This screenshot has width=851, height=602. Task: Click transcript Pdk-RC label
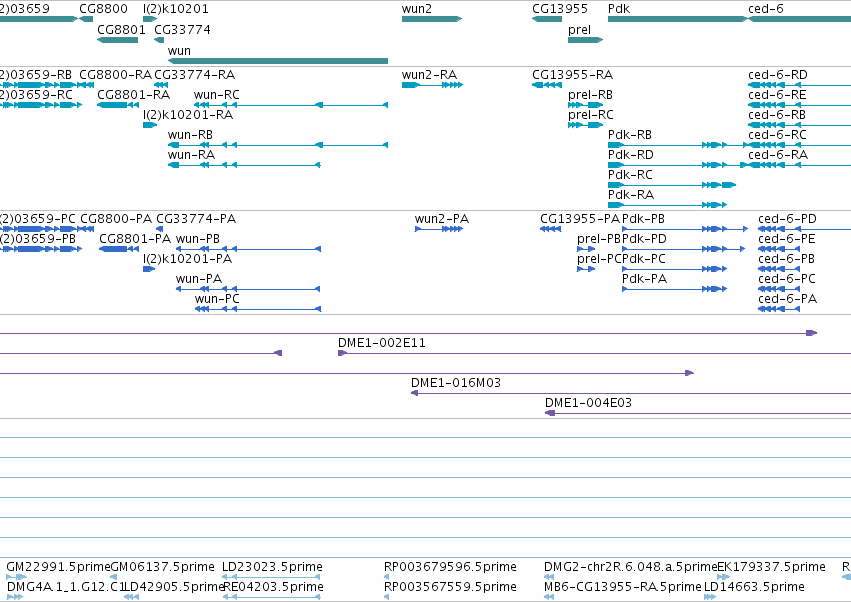coord(630,175)
